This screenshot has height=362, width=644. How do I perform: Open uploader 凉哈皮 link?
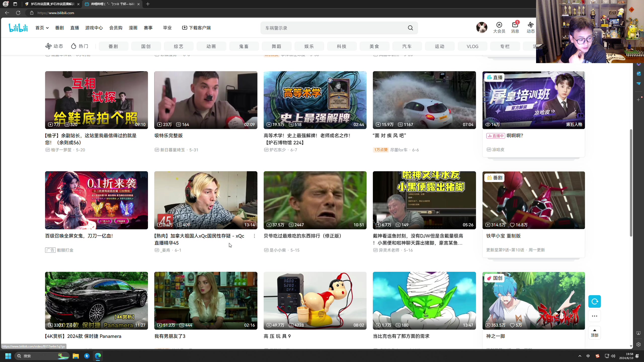pos(498,150)
